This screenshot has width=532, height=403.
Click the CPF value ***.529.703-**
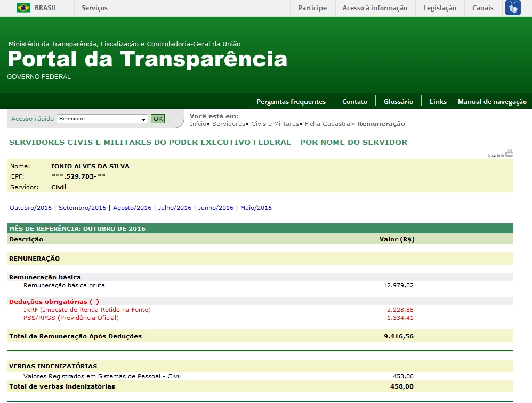78,176
